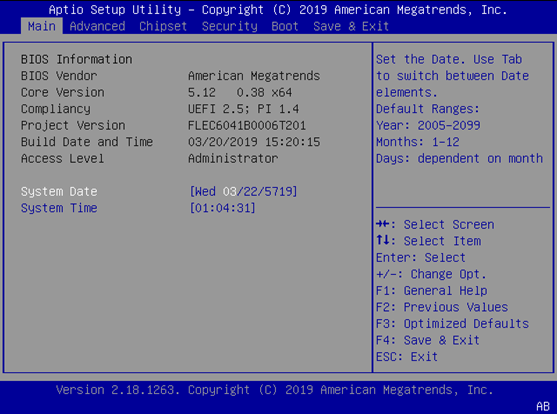Select the System Date label
The height and width of the screenshot is (414, 557).
coord(59,192)
